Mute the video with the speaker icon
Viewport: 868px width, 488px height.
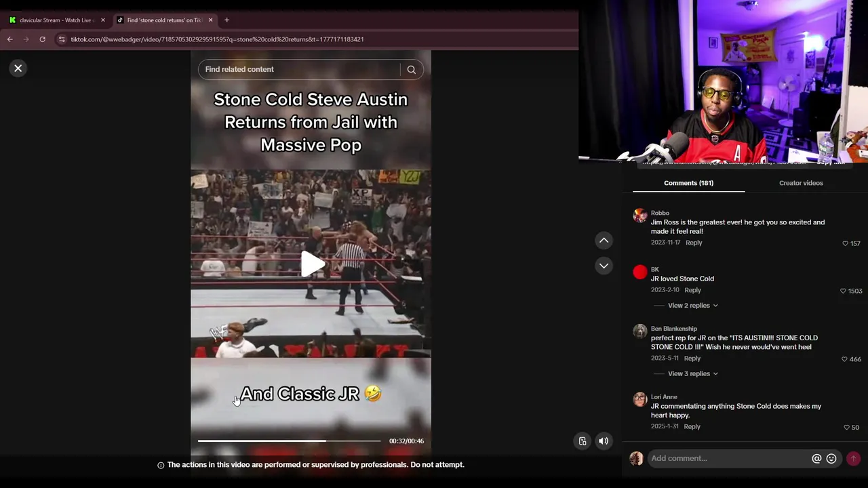pyautogui.click(x=604, y=441)
